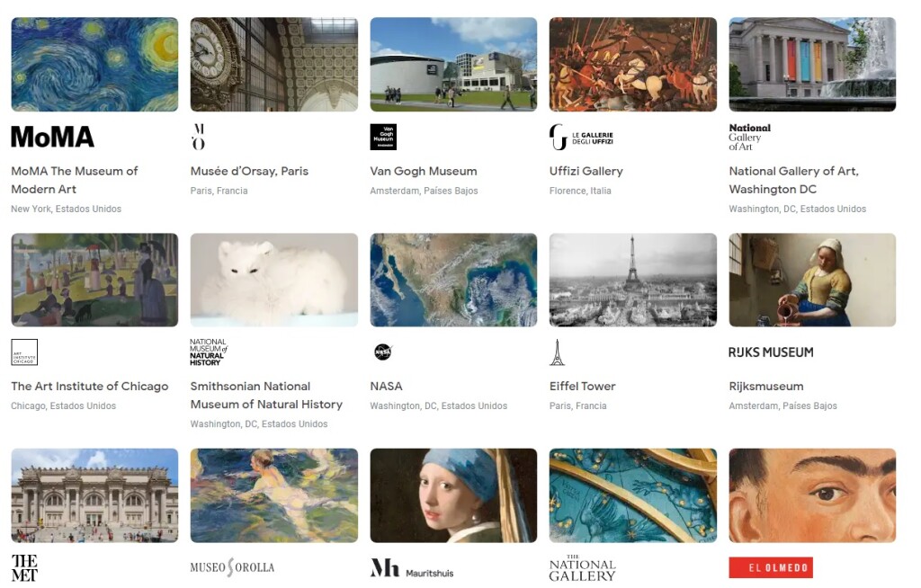
Task: Open the NASA title link
Action: click(x=386, y=386)
